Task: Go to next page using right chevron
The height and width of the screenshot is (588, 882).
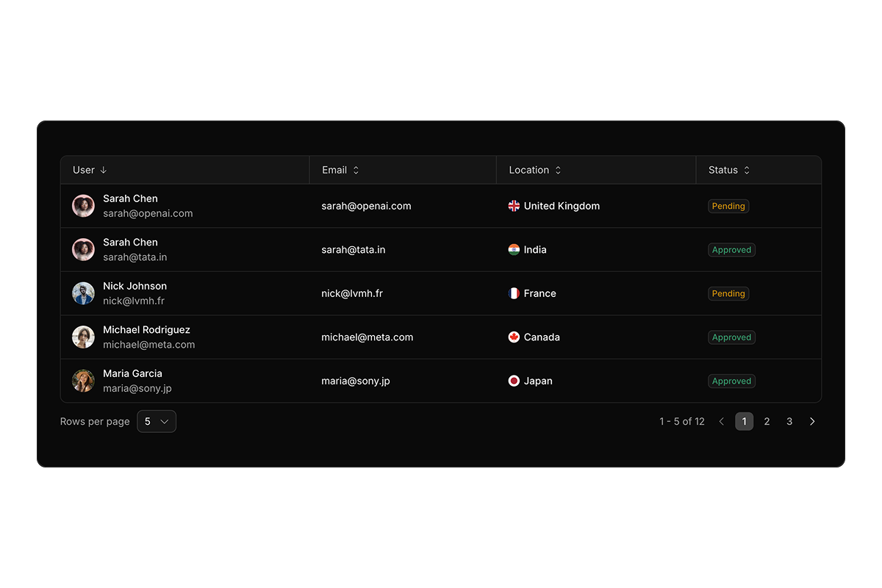Action: (x=812, y=421)
